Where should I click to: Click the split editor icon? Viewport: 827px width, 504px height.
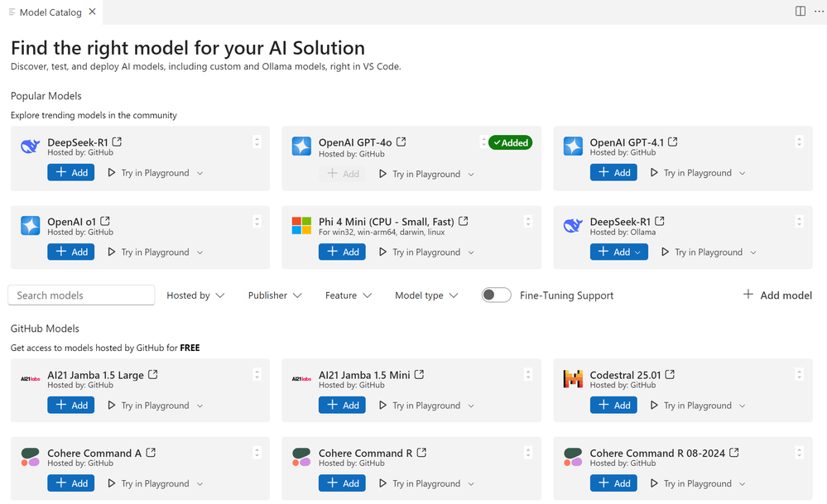coord(801,12)
